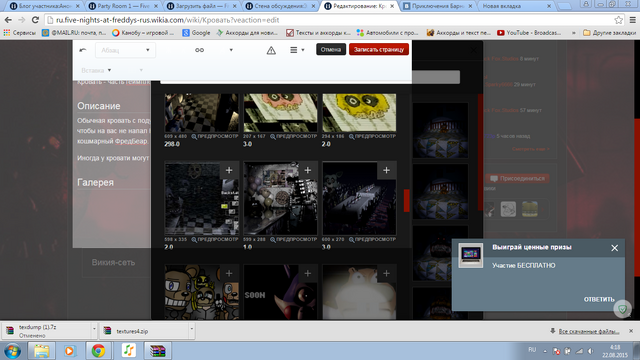This screenshot has width=640, height=360.
Task: Expand the Абзац paragraph format dropdown
Action: pyautogui.click(x=125, y=50)
